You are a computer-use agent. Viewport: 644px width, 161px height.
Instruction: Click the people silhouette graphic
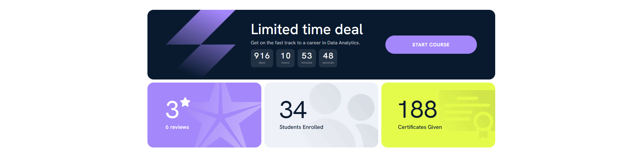click(342, 115)
